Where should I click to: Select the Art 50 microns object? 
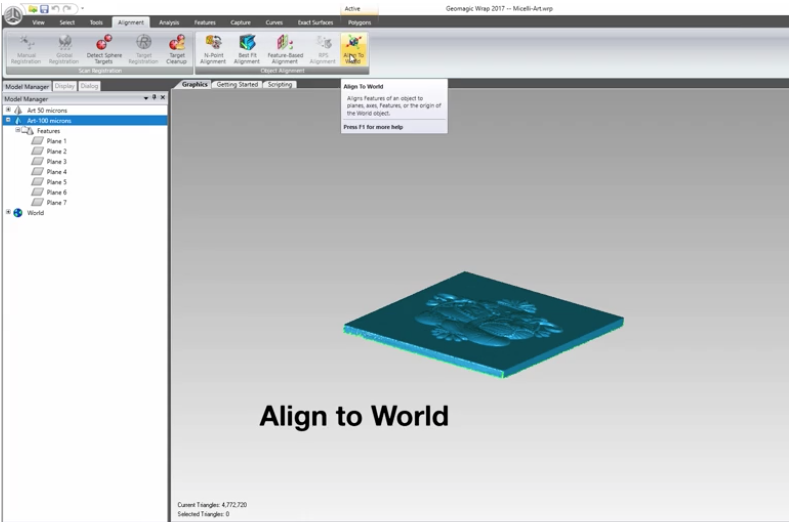(x=47, y=110)
